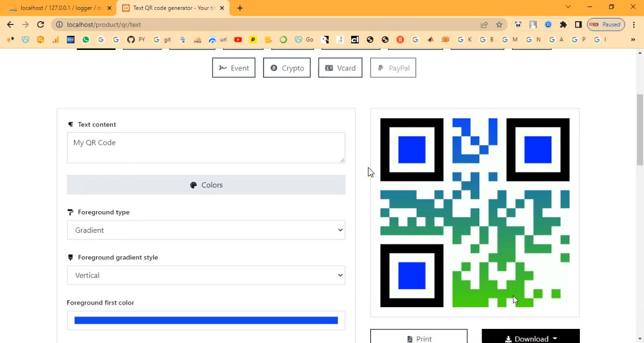Open a new browser tab

click(x=240, y=8)
